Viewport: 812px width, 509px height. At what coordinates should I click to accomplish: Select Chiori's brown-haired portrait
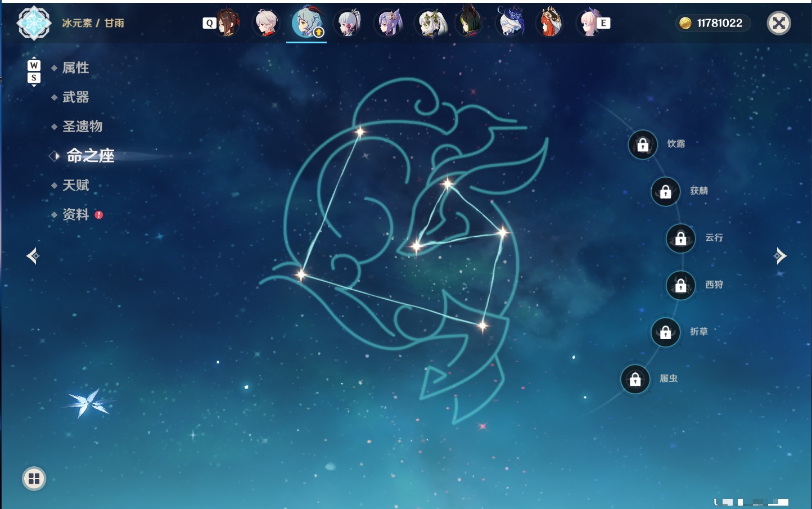click(x=228, y=23)
